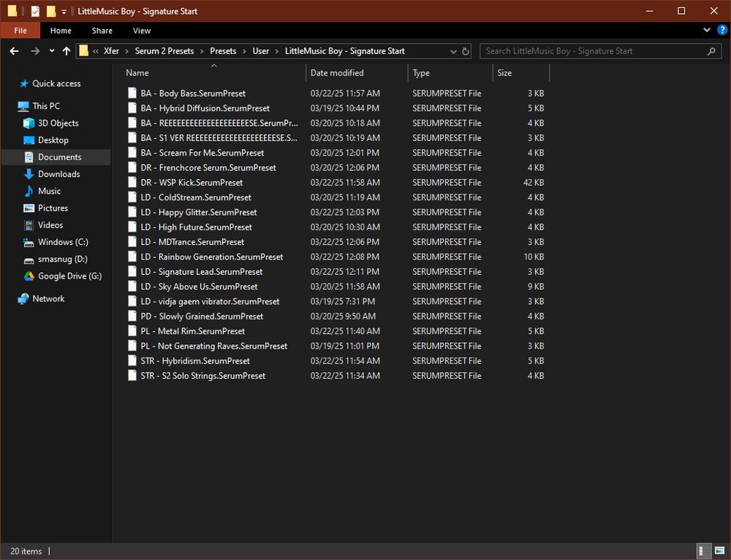Screen dimensions: 731x560
Task: Select This PC in the navigation pane
Action: point(46,106)
